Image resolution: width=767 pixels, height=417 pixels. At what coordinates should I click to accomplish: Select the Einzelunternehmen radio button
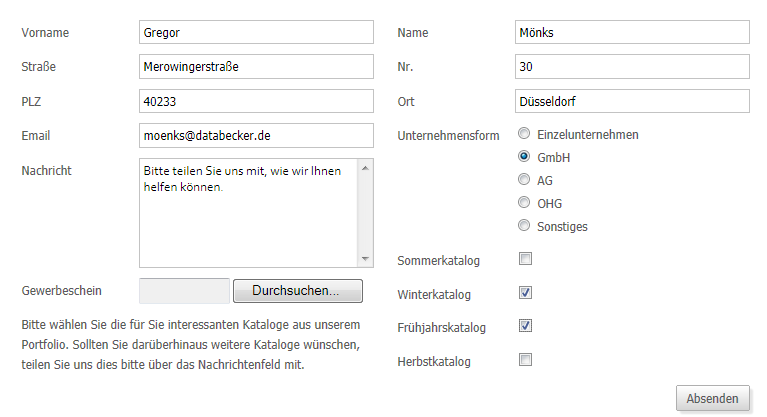(524, 134)
